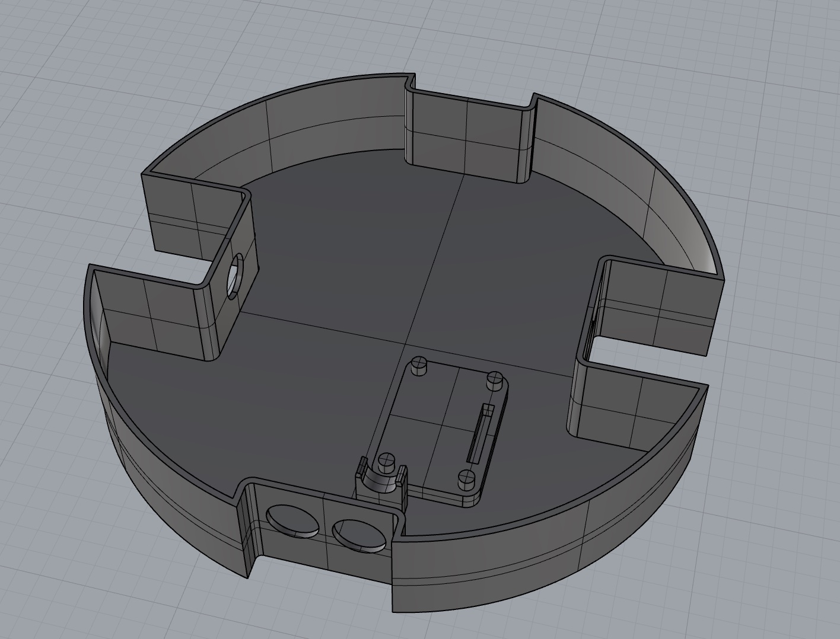Viewport: 840px width, 639px height.
Task: Select the elongated slot on the rectangular mounting plate
Action: click(x=481, y=434)
